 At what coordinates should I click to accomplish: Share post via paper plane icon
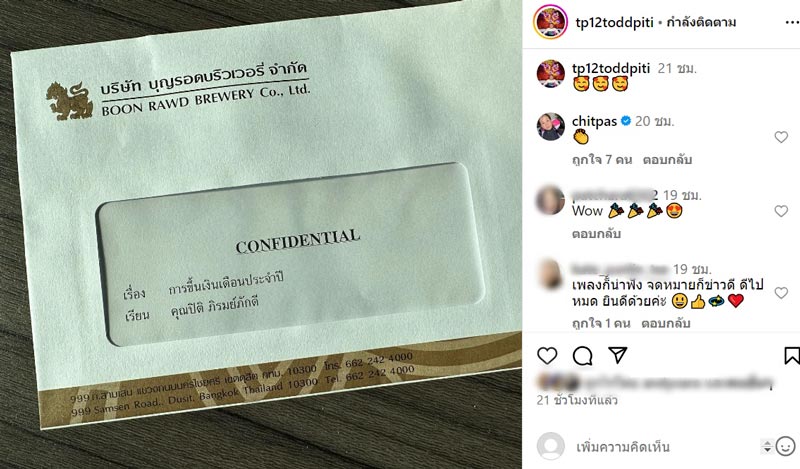[617, 355]
